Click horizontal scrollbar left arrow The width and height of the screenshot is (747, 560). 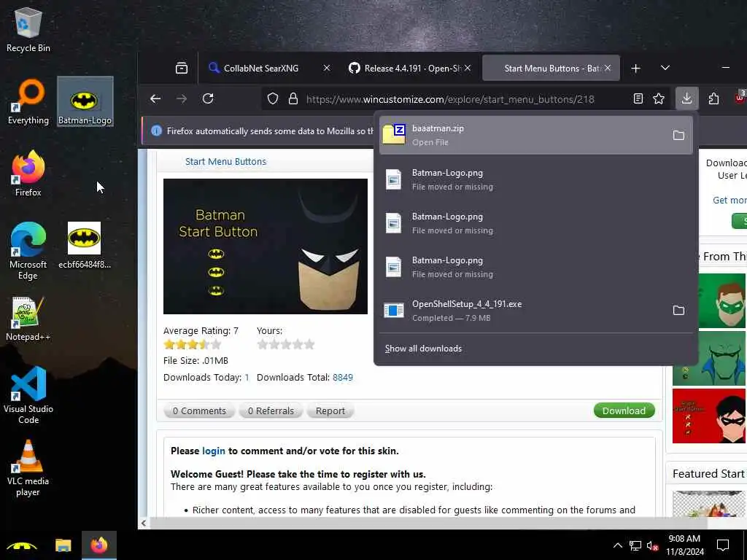144,523
